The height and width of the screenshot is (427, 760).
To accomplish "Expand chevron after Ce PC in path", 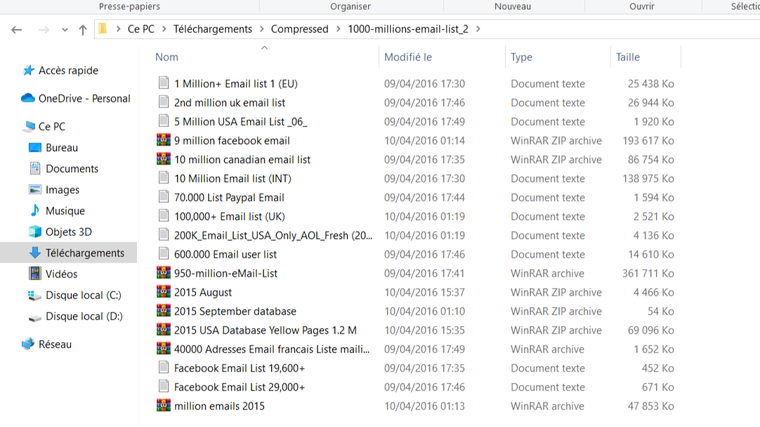I will 164,29.
